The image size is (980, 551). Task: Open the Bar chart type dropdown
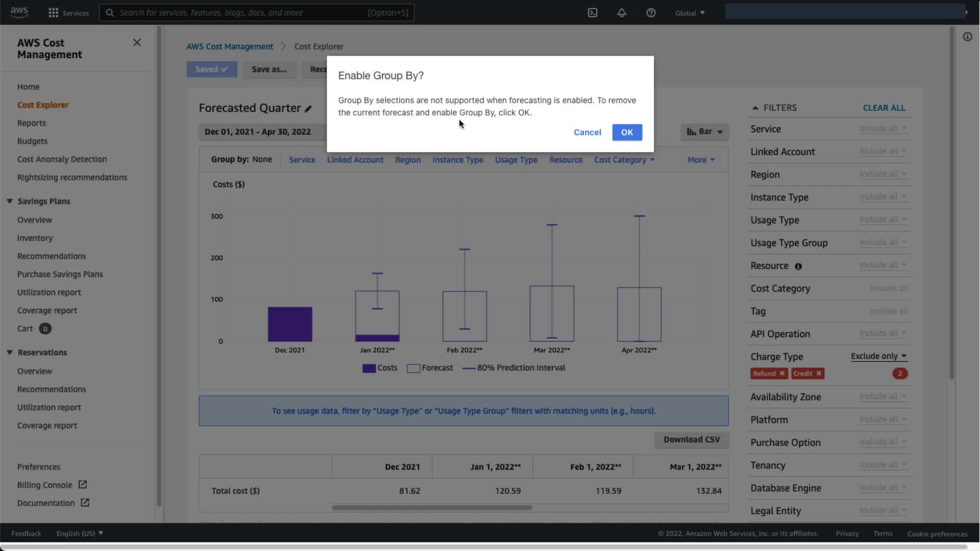point(704,132)
